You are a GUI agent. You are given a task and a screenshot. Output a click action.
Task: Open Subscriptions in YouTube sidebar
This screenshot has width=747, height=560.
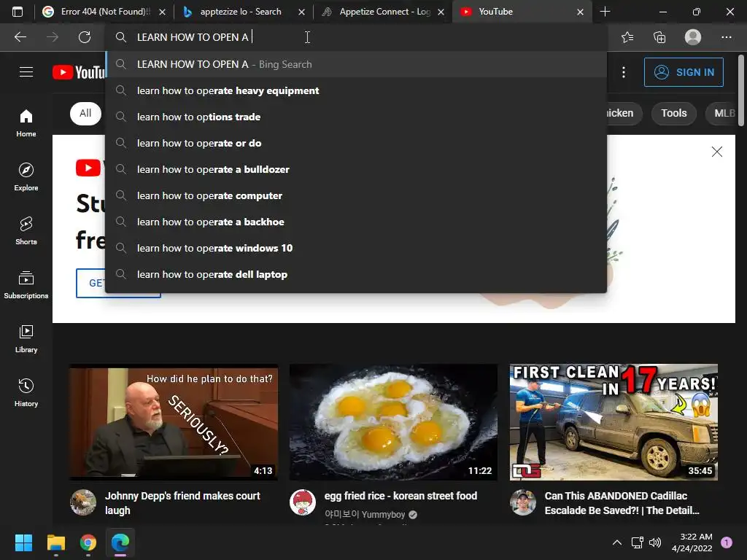click(26, 285)
